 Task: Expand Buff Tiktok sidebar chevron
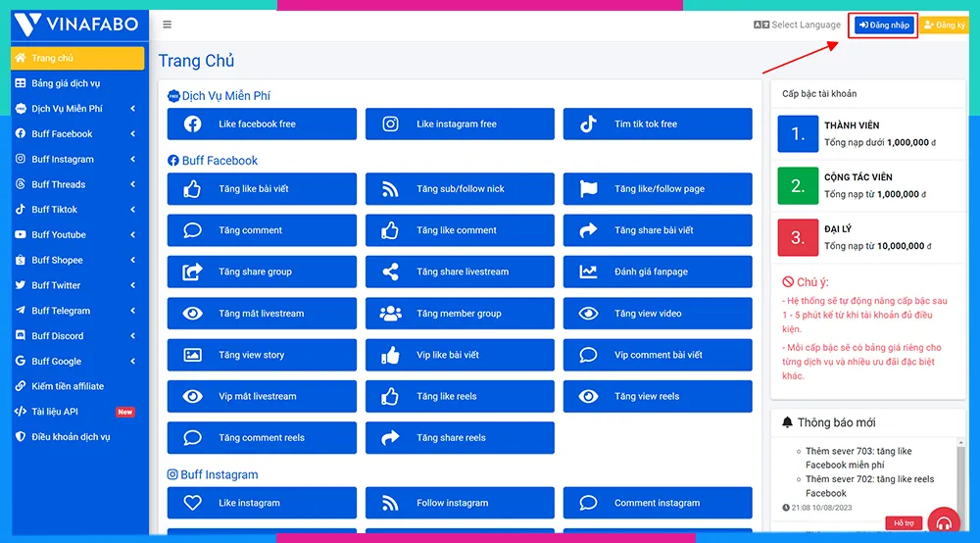tap(132, 210)
